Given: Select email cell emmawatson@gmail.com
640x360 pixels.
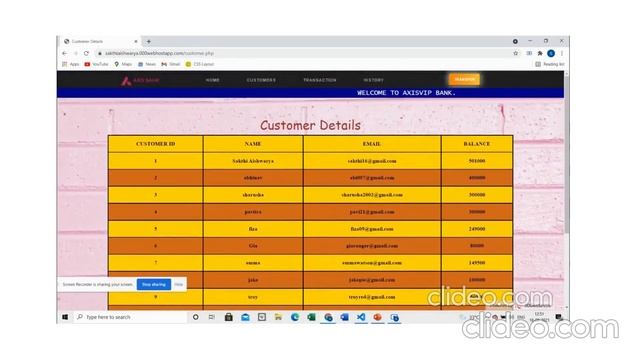Looking at the screenshot, I should [372, 263].
